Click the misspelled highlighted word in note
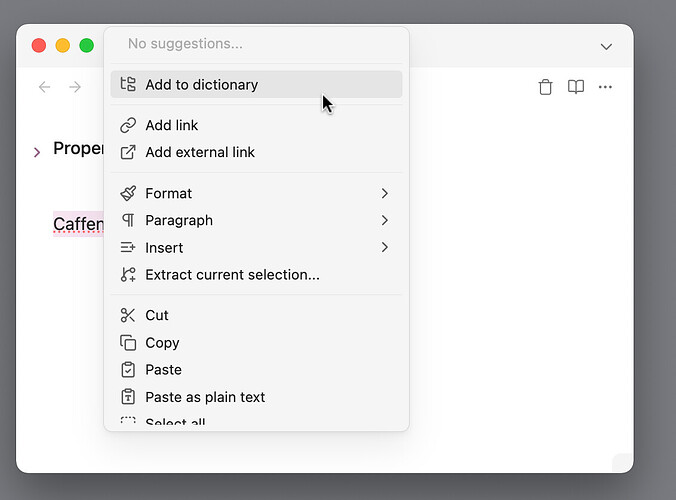676x500 pixels. (x=78, y=224)
